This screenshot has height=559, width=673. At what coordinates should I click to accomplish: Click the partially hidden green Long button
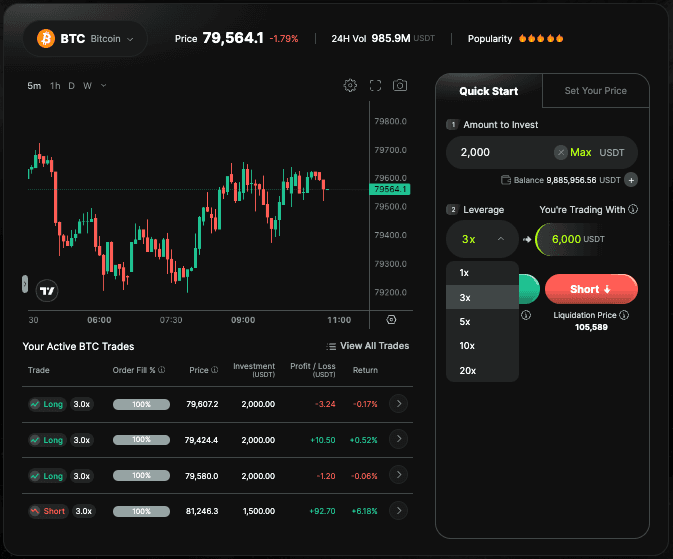click(x=529, y=289)
